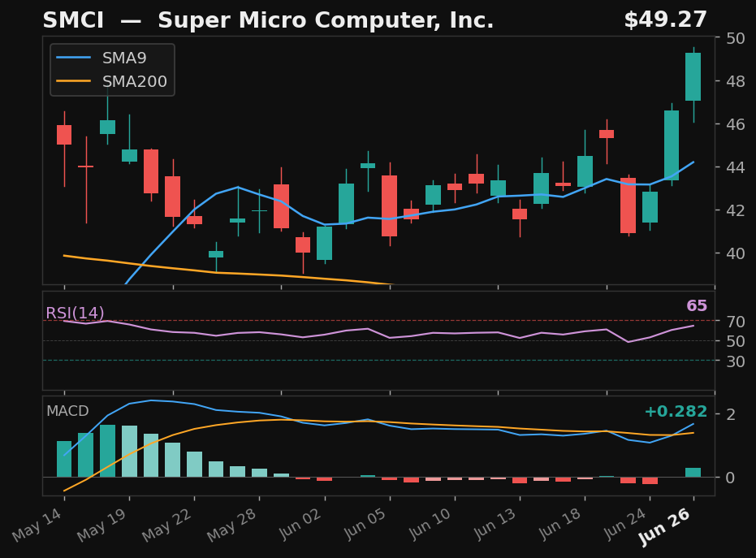The image size is (756, 558).
Task: Click the blue SMA9 legend line swatch
Action: pos(73,58)
